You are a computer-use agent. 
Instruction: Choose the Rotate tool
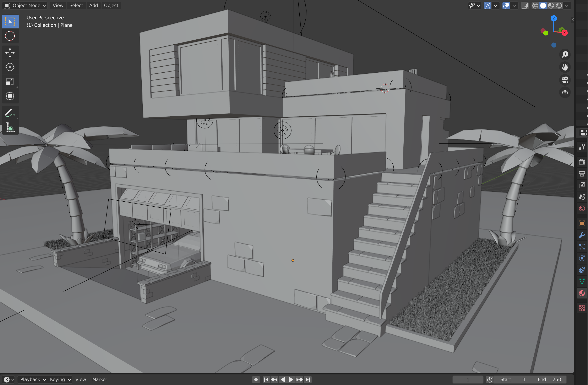click(10, 67)
